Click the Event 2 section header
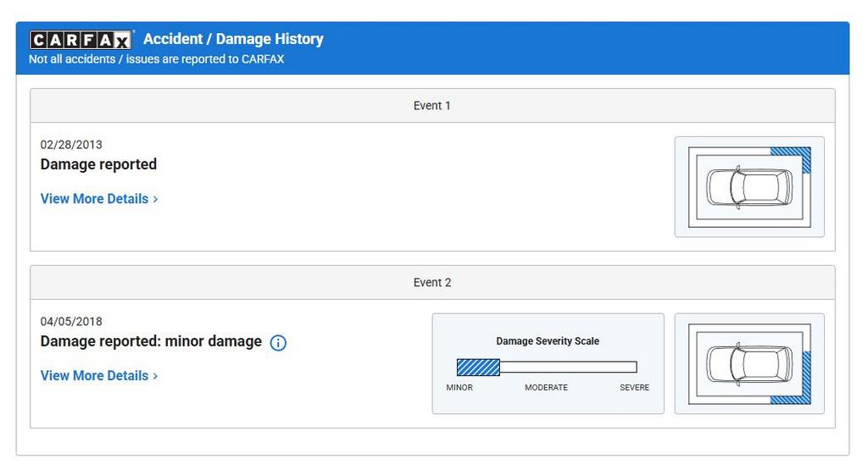 pos(432,283)
